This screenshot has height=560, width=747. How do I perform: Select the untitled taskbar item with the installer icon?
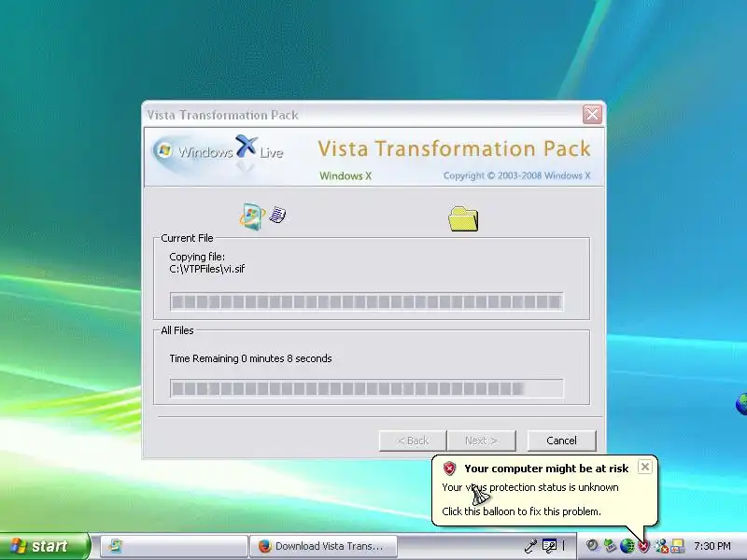(174, 546)
